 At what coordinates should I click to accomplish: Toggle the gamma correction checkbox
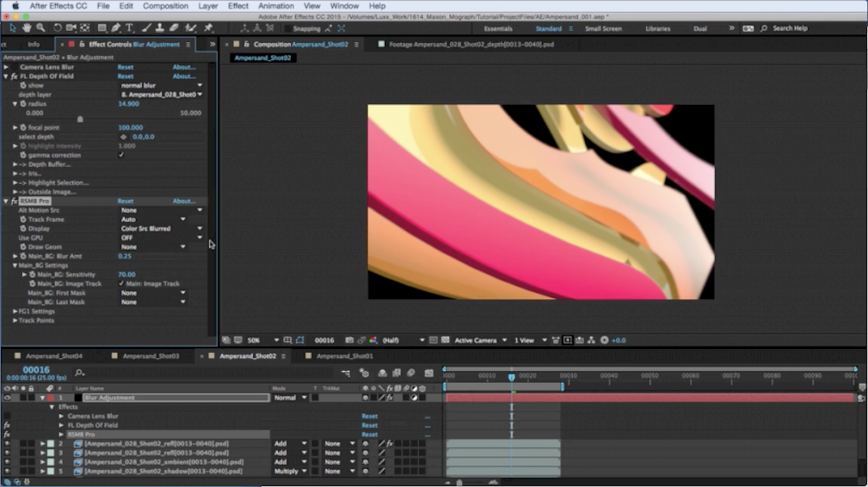(121, 155)
